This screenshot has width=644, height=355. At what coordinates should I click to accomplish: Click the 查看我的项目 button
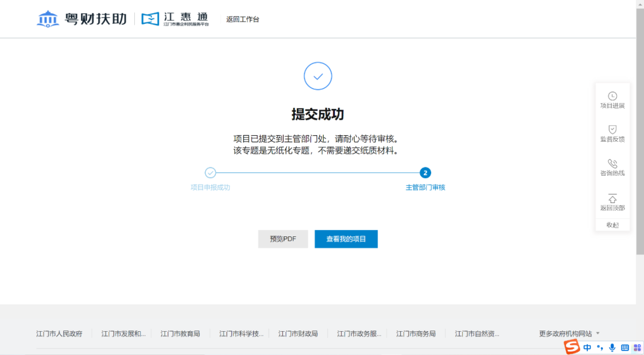tap(346, 239)
